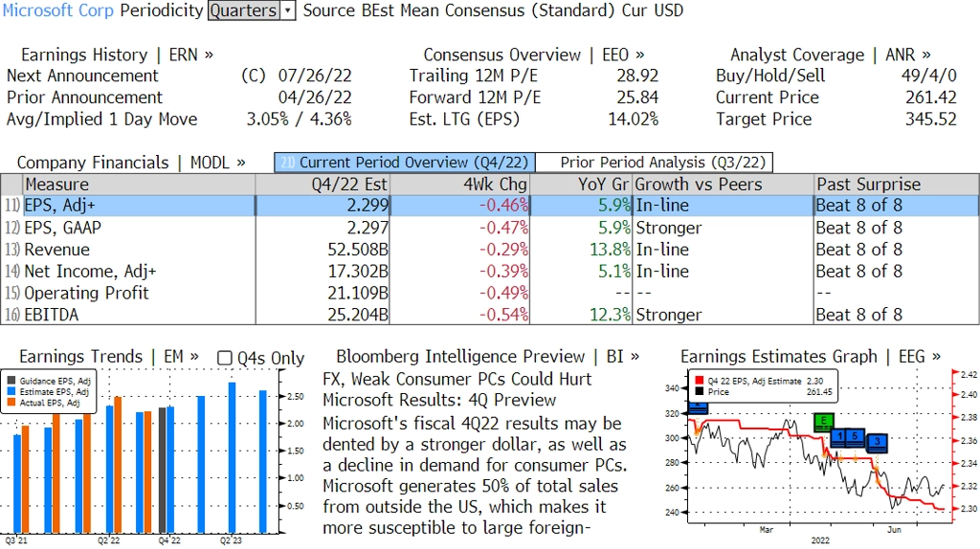Click the Forward 12M P/E value 25.84

coord(637,98)
